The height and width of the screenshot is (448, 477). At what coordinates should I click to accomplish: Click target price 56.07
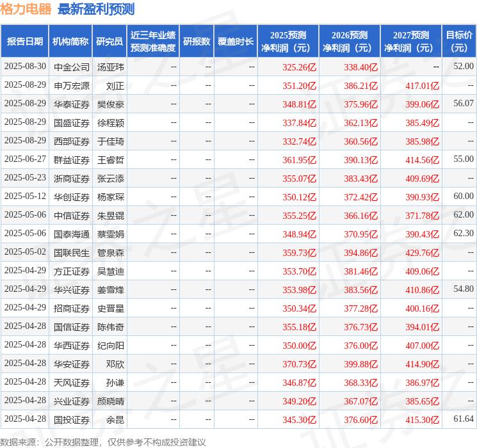tap(464, 103)
